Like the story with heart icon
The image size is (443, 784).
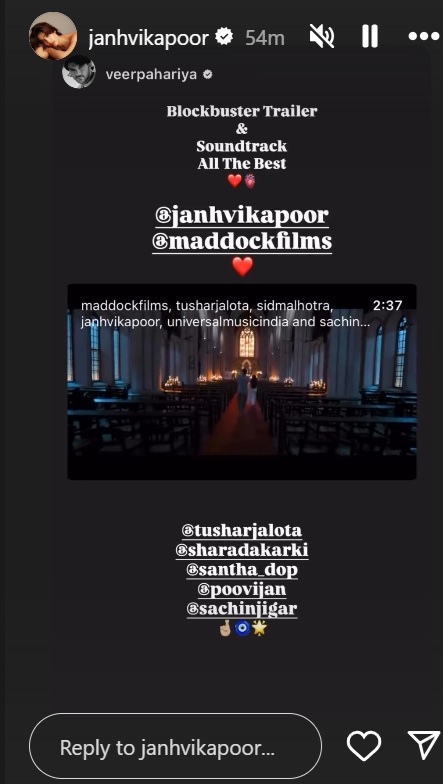[364, 746]
